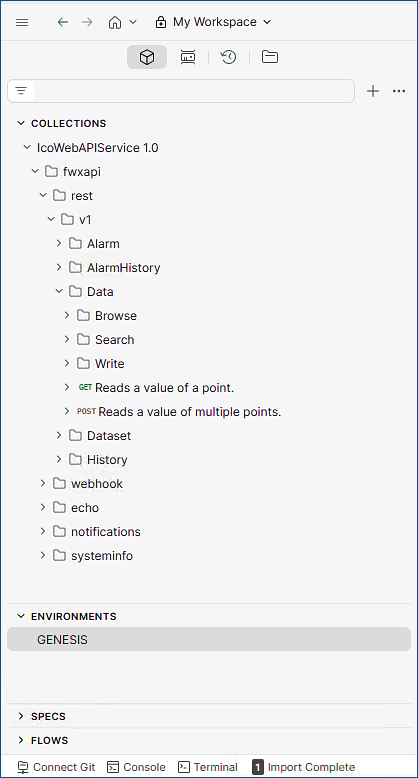The image size is (418, 778).
Task: Open the Console from the status bar
Action: (137, 767)
